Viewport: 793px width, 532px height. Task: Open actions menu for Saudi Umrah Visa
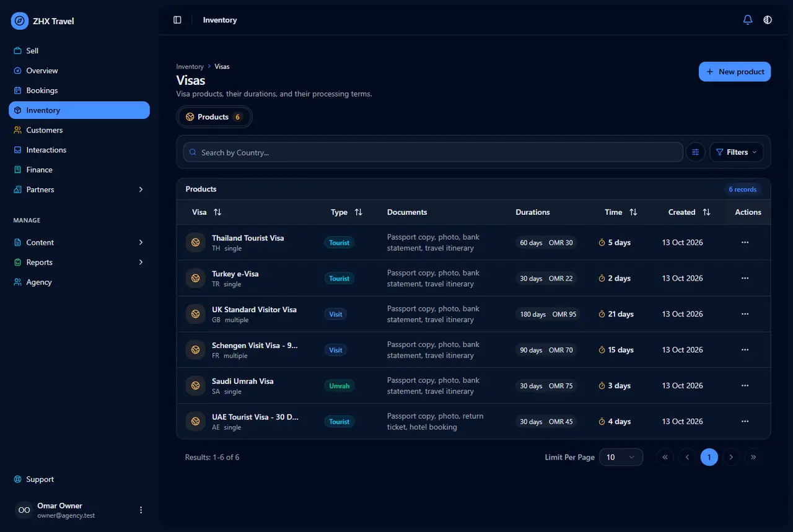pyautogui.click(x=745, y=386)
